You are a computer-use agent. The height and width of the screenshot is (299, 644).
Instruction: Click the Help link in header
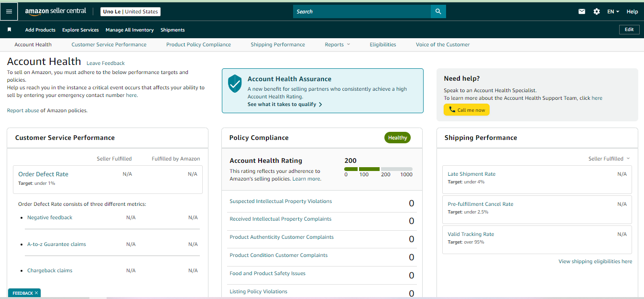coord(632,11)
